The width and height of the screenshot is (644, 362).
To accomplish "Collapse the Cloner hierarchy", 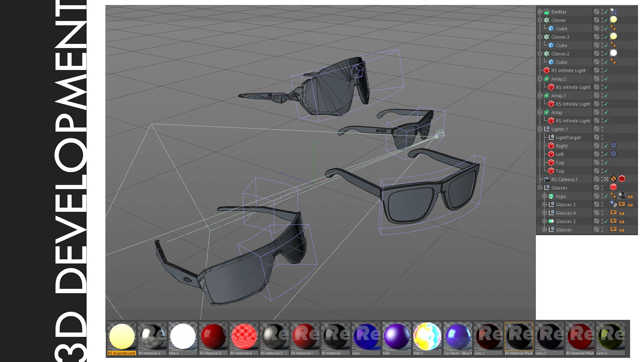I will pos(540,20).
